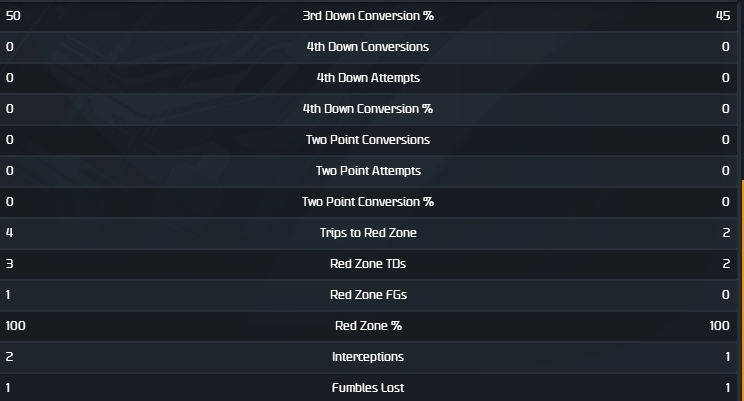Click the 4th Down Attempts stat label

pyautogui.click(x=368, y=78)
